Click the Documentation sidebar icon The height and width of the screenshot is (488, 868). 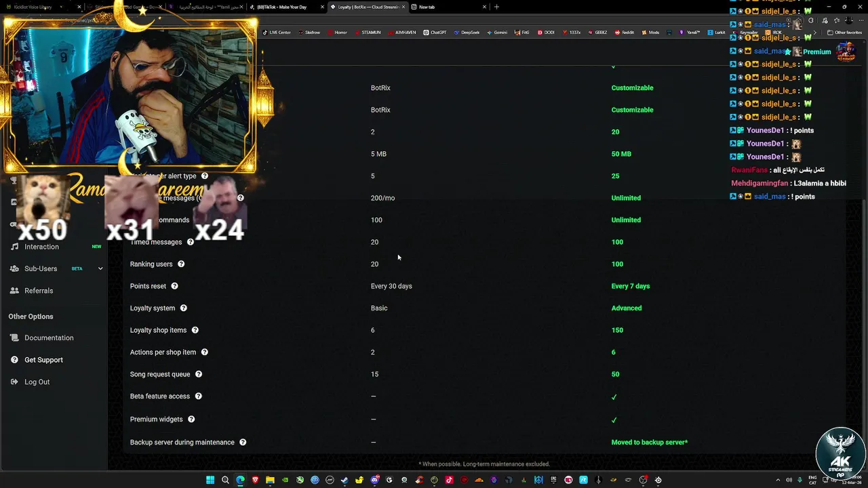(x=14, y=338)
